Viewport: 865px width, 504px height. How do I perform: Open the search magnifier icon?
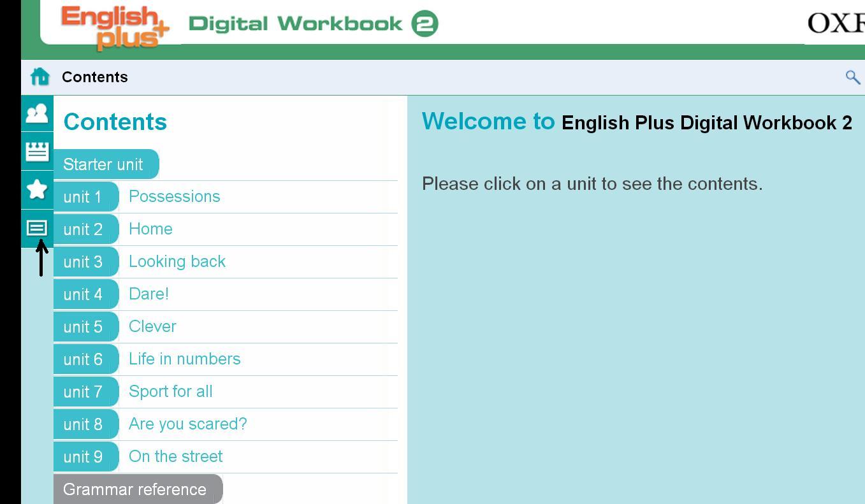pos(853,77)
